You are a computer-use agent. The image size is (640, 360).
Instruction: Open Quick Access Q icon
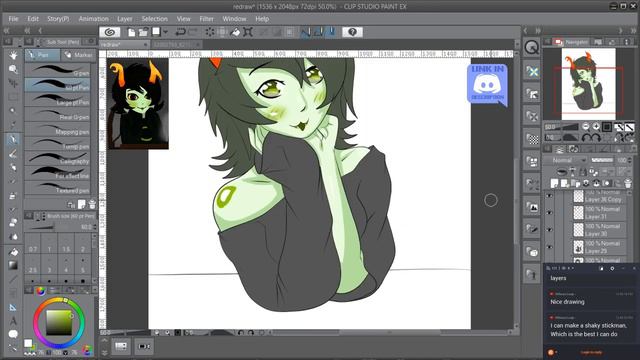pos(531,48)
